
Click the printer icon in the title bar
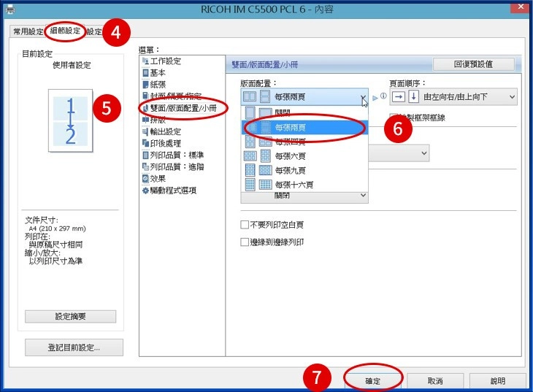point(10,9)
